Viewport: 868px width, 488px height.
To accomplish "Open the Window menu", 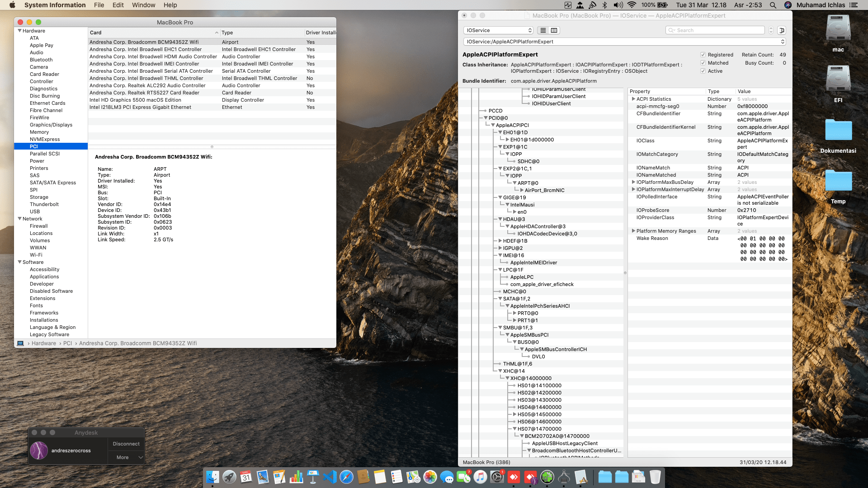I will pyautogui.click(x=143, y=5).
